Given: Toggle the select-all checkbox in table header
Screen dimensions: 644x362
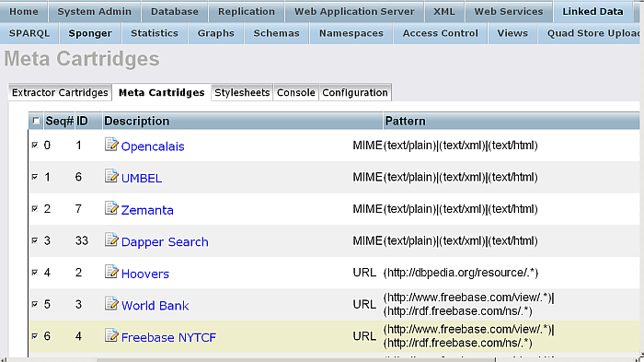Looking at the screenshot, I should 36,121.
